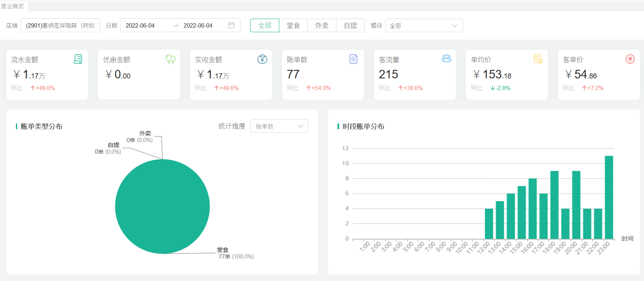Select the 自提 order type filter
This screenshot has width=644, height=281.
click(350, 26)
